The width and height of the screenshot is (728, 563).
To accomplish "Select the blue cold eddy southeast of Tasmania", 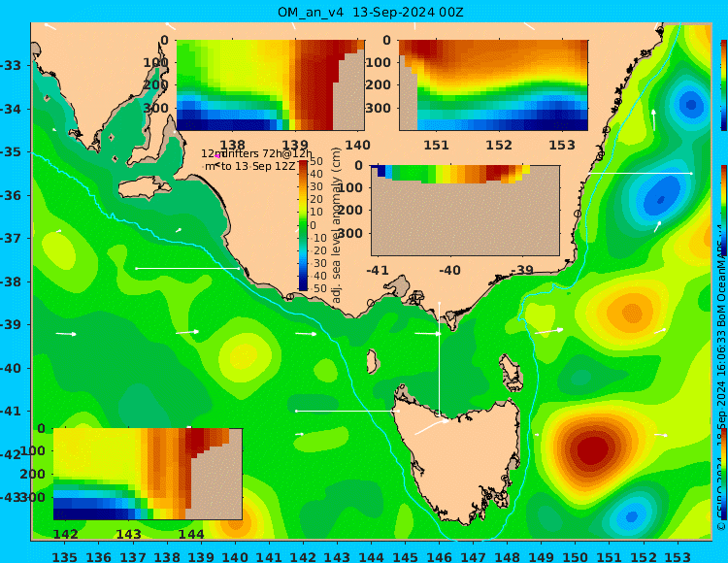I will pyautogui.click(x=632, y=516).
